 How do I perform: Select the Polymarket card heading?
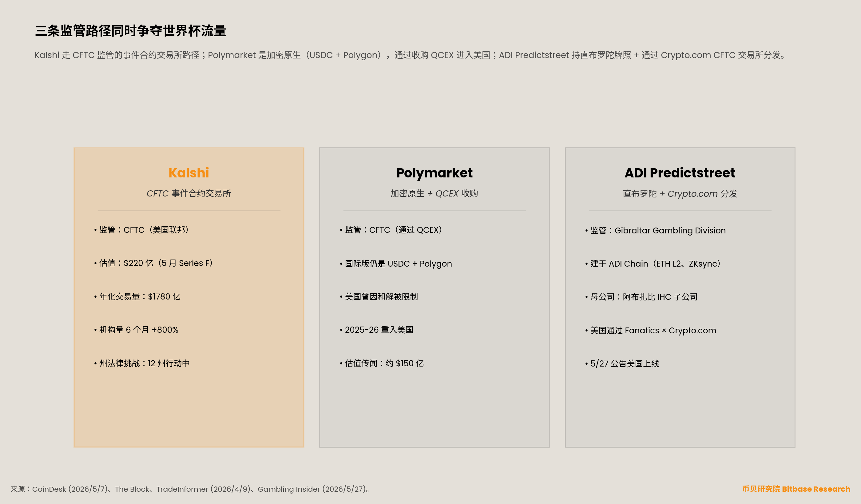[434, 173]
